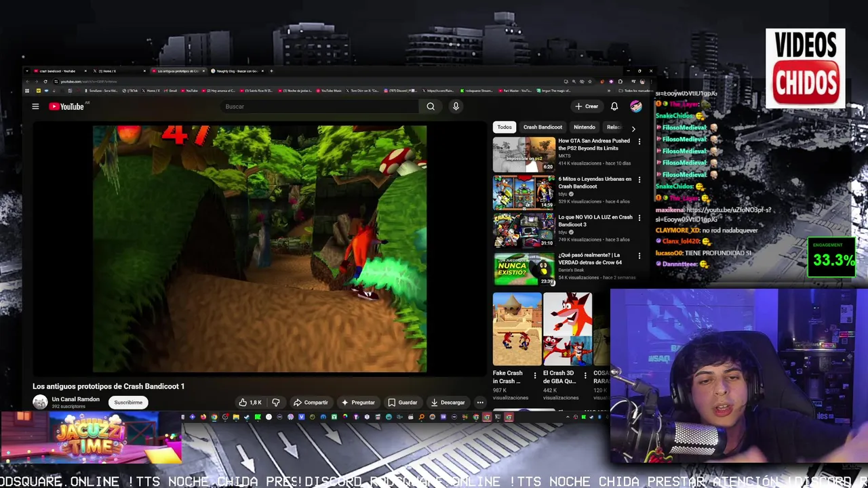Open the TikTok bookmark
868x488 pixels.
(130, 90)
